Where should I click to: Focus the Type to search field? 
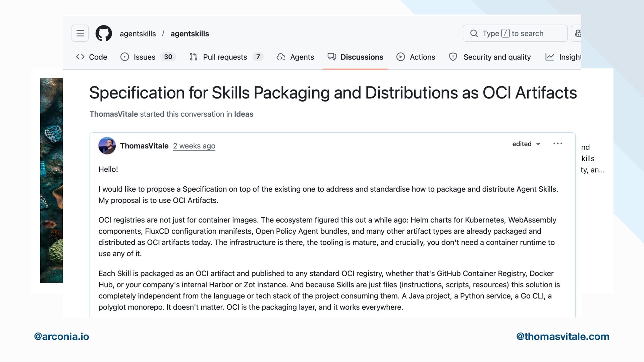pyautogui.click(x=515, y=33)
